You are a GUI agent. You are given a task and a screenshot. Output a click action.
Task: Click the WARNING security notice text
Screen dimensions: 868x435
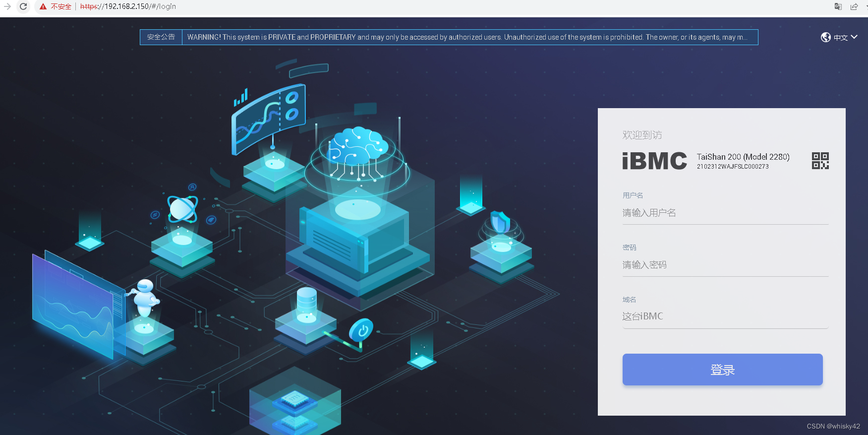point(467,37)
